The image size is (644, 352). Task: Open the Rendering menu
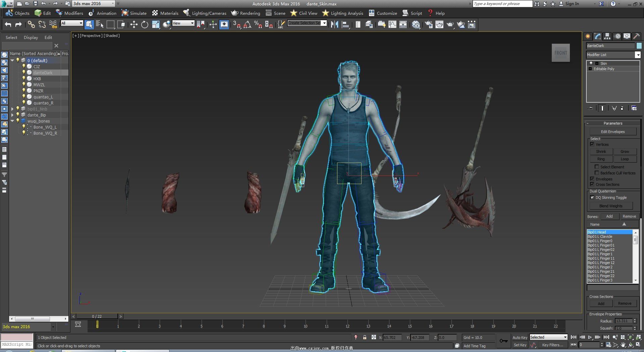click(x=246, y=13)
